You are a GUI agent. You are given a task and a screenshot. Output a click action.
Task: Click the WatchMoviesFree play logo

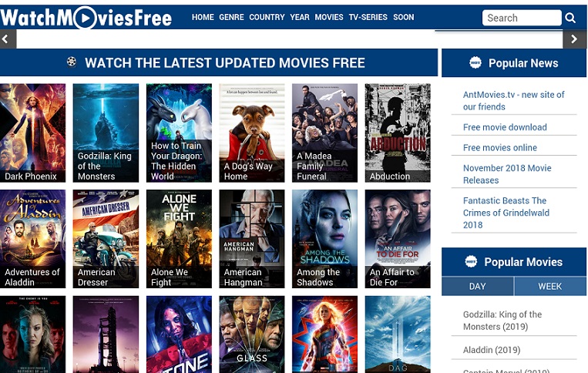[86, 18]
